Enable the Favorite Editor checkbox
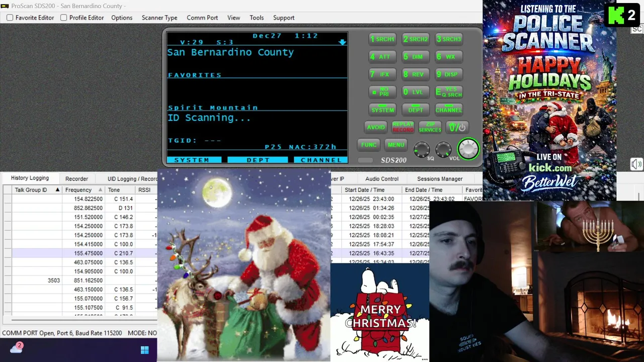Image resolution: width=644 pixels, height=362 pixels. 10,18
